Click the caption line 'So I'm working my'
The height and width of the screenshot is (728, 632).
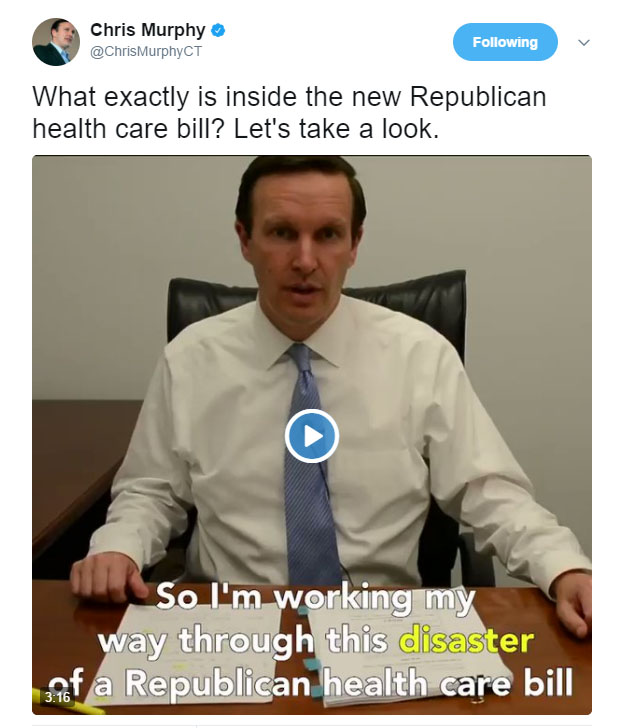(316, 598)
